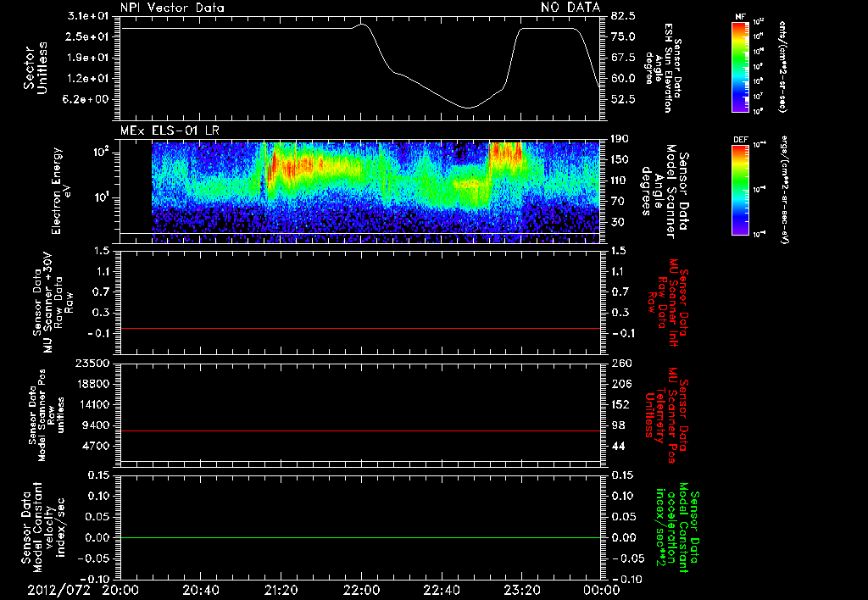Click the '44' telemetry tick label
This screenshot has width=868, height=600.
(619, 446)
